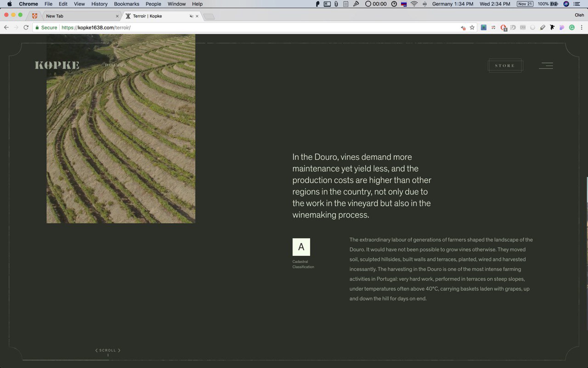Click the Wi-Fi status icon in menu bar
588x368 pixels.
[x=414, y=4]
